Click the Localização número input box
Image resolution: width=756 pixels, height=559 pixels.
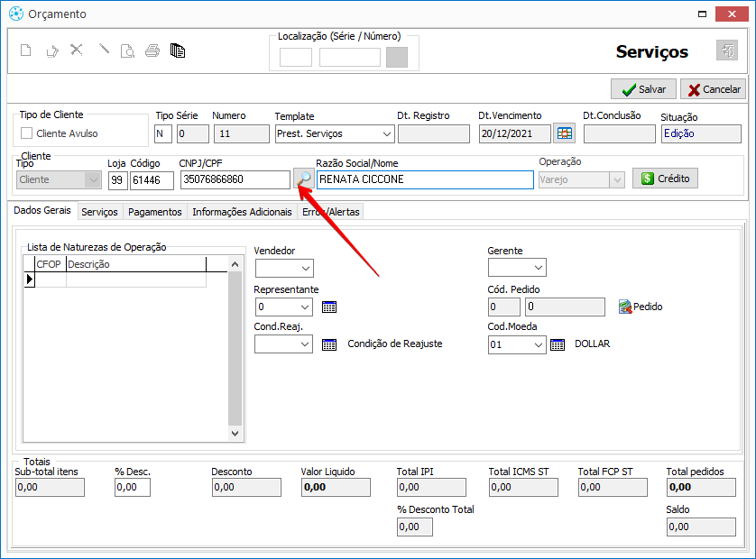[350, 58]
